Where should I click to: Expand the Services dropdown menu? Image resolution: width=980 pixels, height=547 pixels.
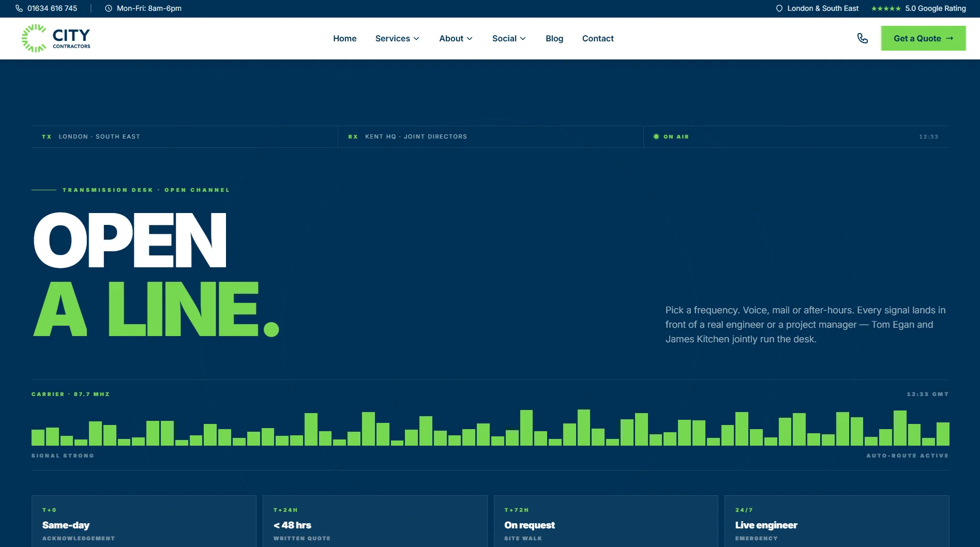click(x=397, y=38)
